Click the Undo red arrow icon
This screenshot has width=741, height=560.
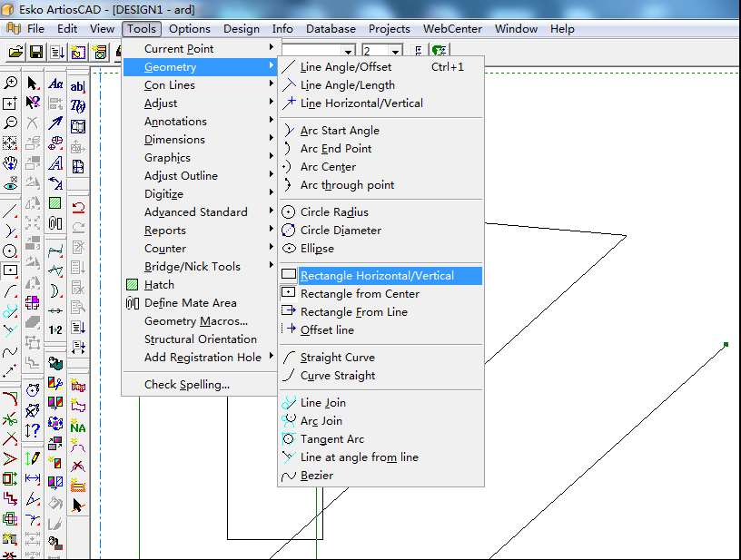point(78,208)
